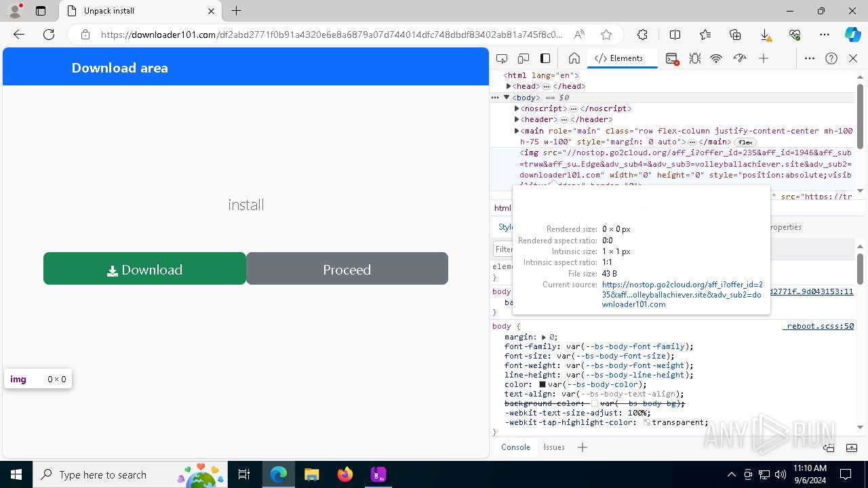Screen dimensions: 868x488
Task: Launch Firefox from taskbar
Action: pos(345,474)
